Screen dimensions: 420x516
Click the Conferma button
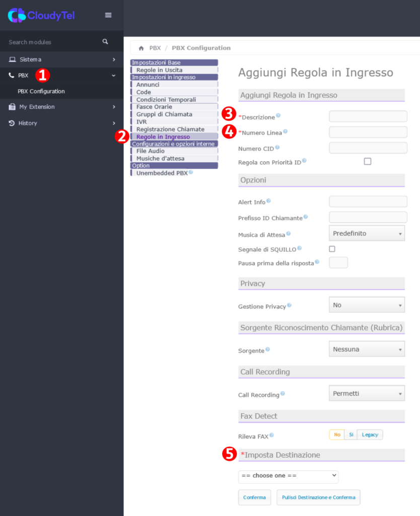click(x=254, y=497)
